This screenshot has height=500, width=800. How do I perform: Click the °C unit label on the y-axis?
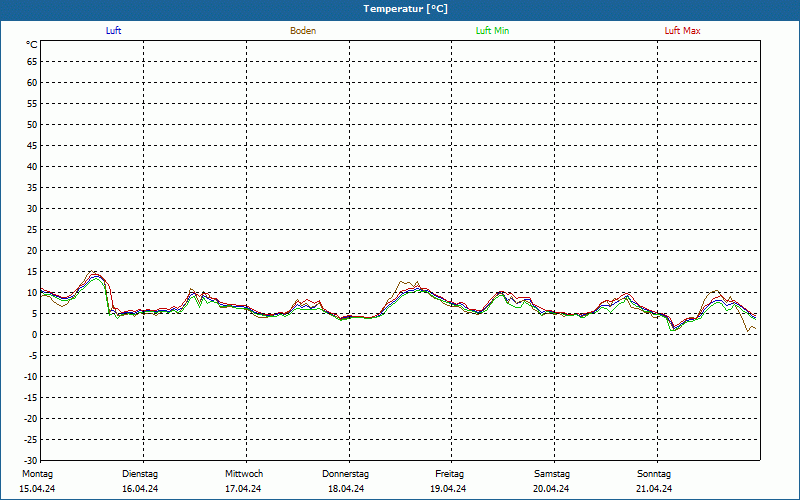pos(32,45)
